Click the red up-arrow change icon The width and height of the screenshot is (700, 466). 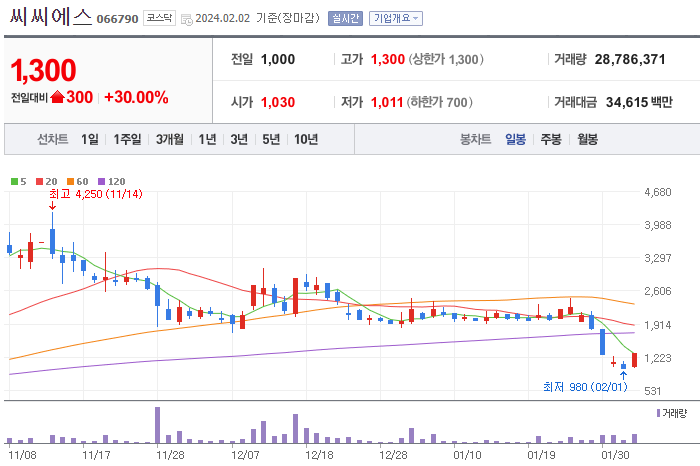coord(58,97)
